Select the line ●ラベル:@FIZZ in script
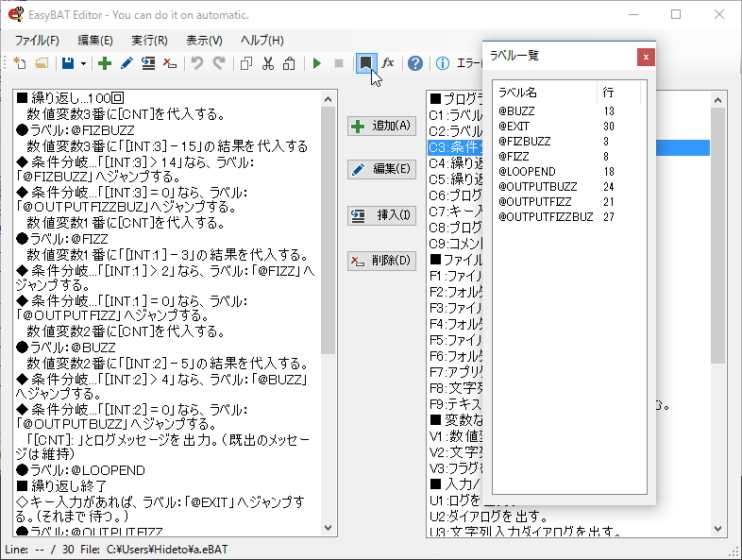 [x=167, y=239]
